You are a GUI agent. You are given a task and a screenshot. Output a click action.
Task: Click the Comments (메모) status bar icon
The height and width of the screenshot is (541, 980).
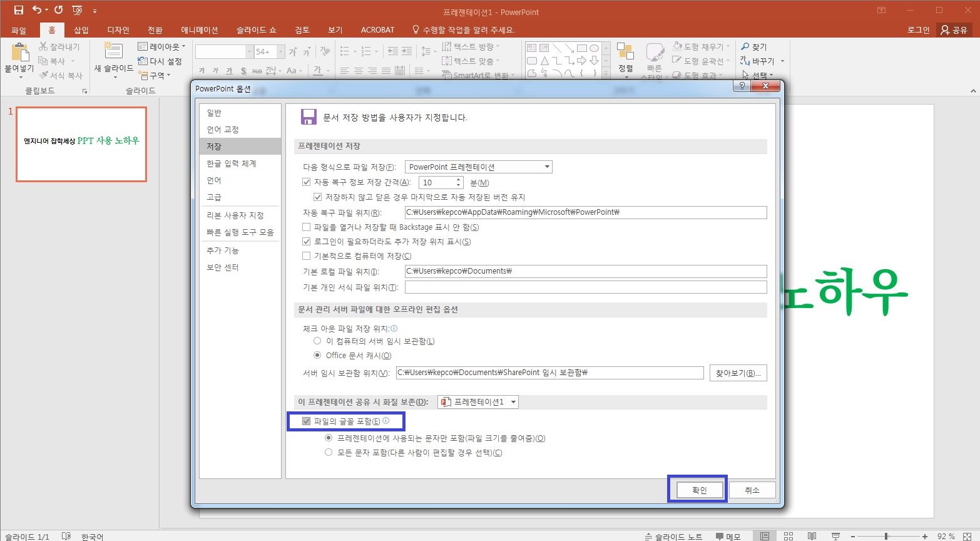click(x=720, y=537)
